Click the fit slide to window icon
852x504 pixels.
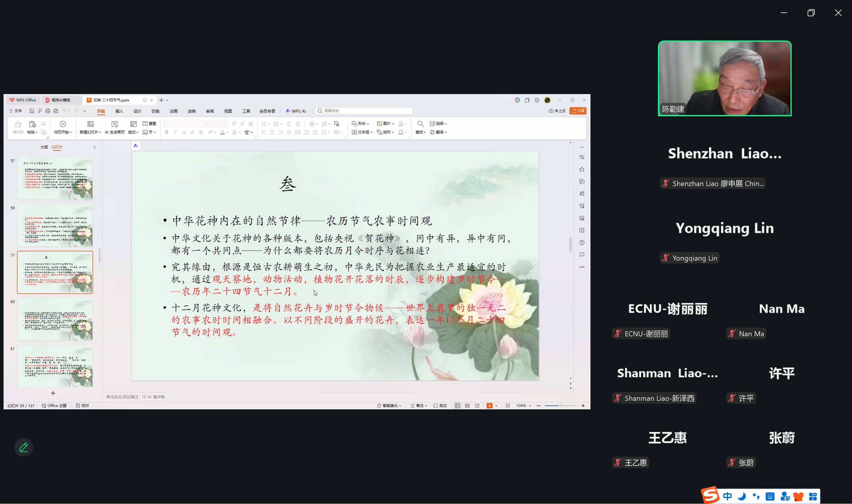click(x=508, y=406)
